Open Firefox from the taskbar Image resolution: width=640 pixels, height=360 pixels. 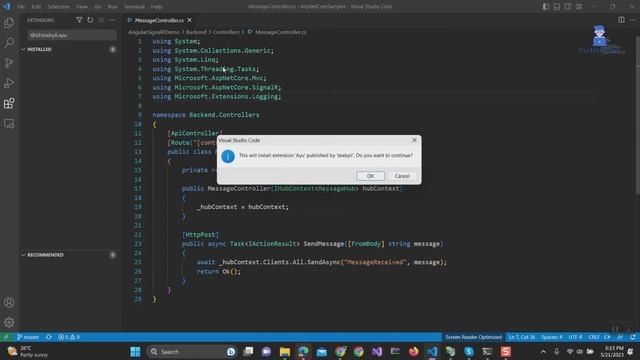pyautogui.click(x=413, y=351)
